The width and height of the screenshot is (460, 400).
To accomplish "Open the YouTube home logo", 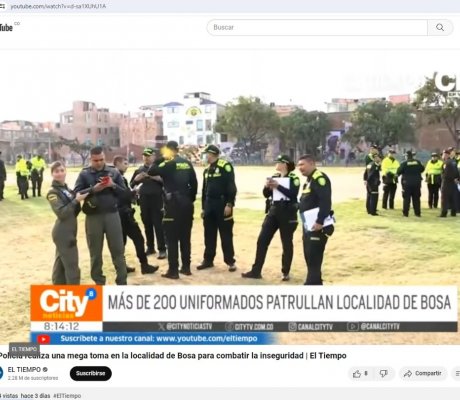I will click(x=7, y=27).
